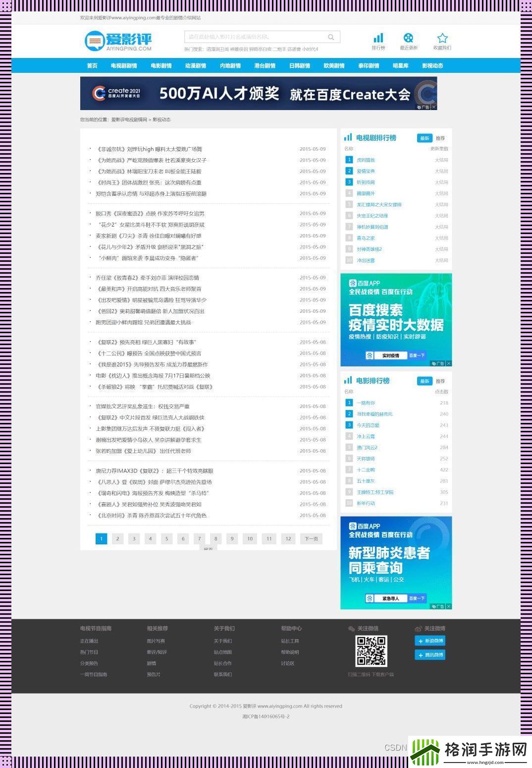Toggle the 推荐 option in 电影排行榜
Viewport: 532px width, 768px height.
click(x=440, y=380)
